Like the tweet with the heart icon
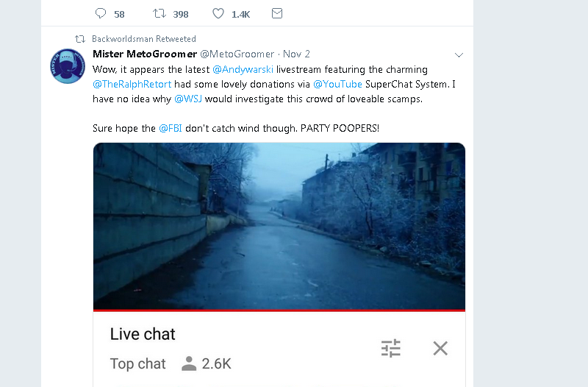 click(218, 13)
